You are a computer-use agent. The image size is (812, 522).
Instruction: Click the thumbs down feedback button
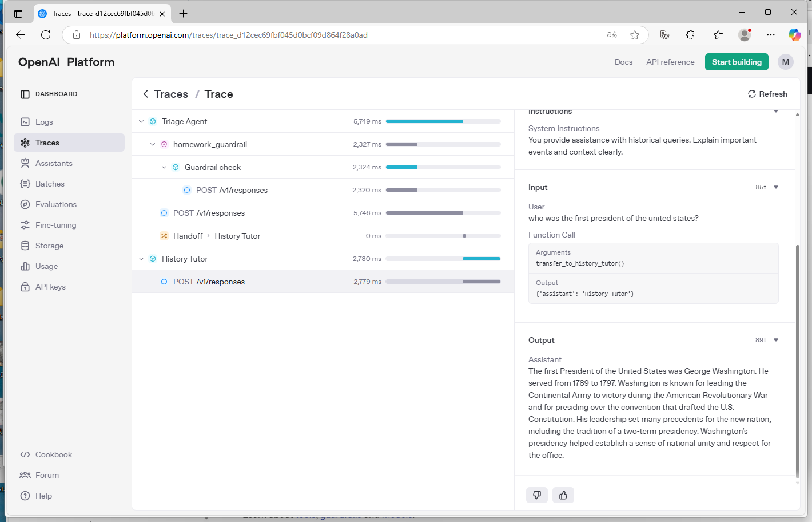[x=537, y=495]
